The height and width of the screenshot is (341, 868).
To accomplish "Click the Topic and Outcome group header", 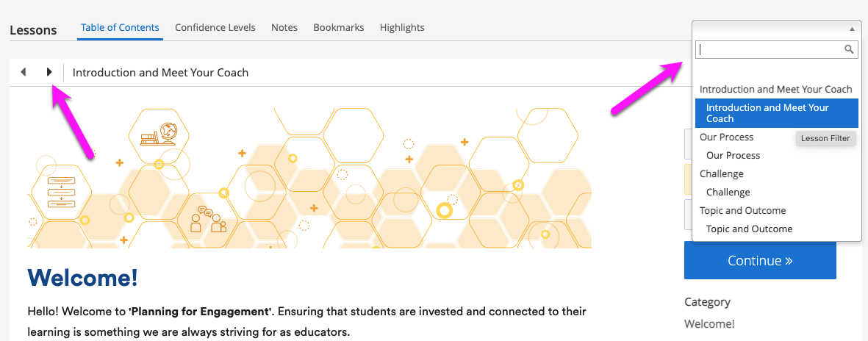I will click(x=742, y=210).
